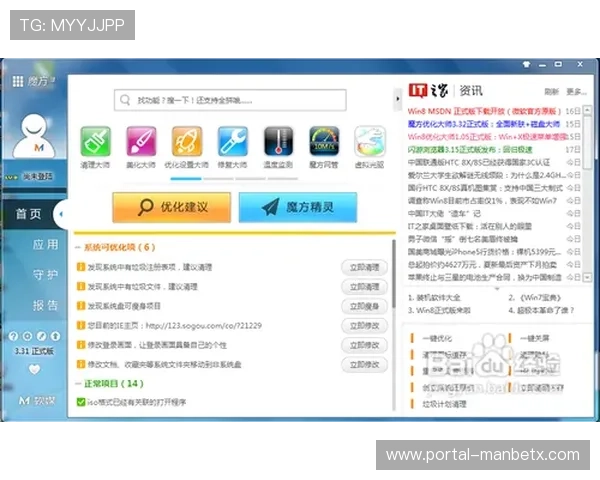Click 垃圾计划清理 shortcut

[444, 404]
